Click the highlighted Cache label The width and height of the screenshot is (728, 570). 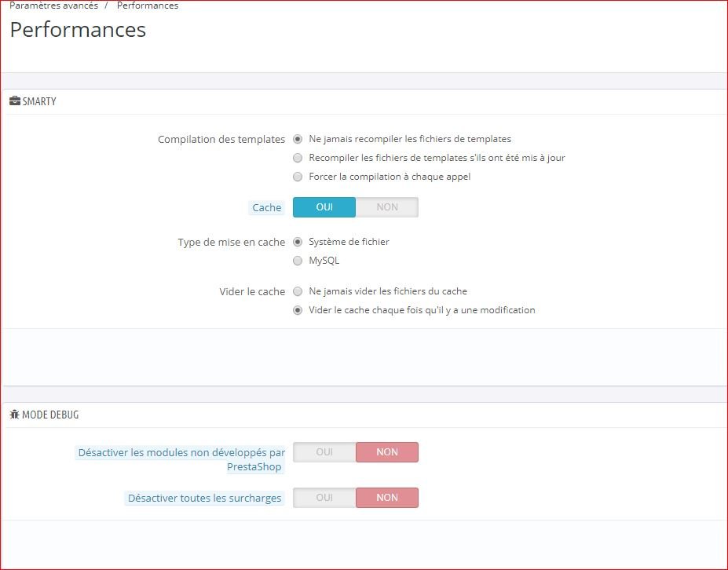(x=266, y=207)
